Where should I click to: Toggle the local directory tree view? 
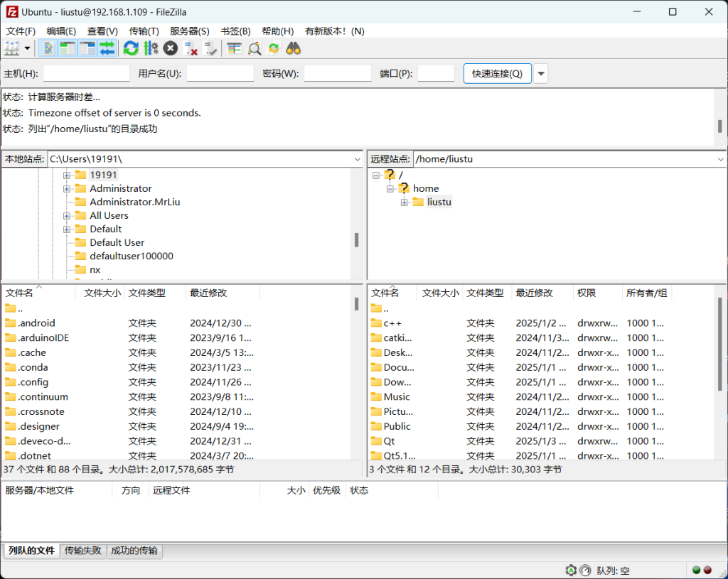click(68, 48)
